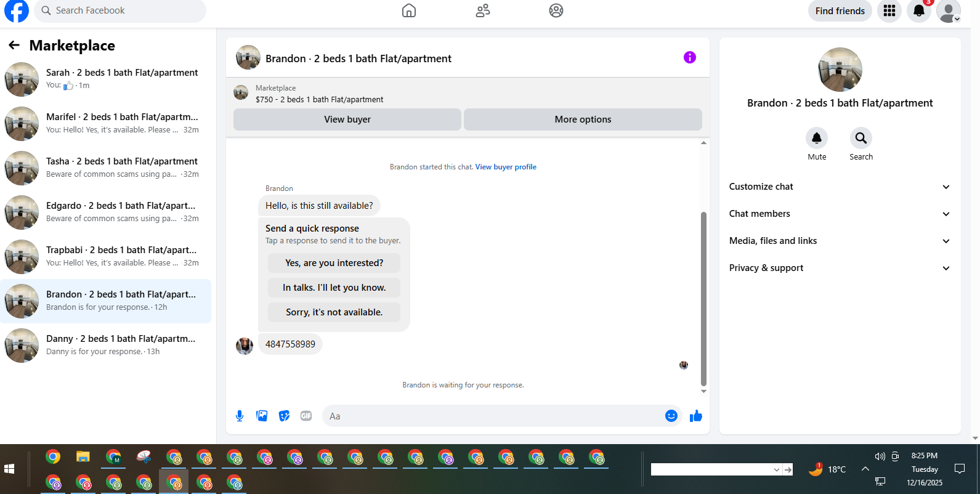Screen dimensions: 980x494
Task: Click the microphone voice clip icon
Action: tap(240, 416)
